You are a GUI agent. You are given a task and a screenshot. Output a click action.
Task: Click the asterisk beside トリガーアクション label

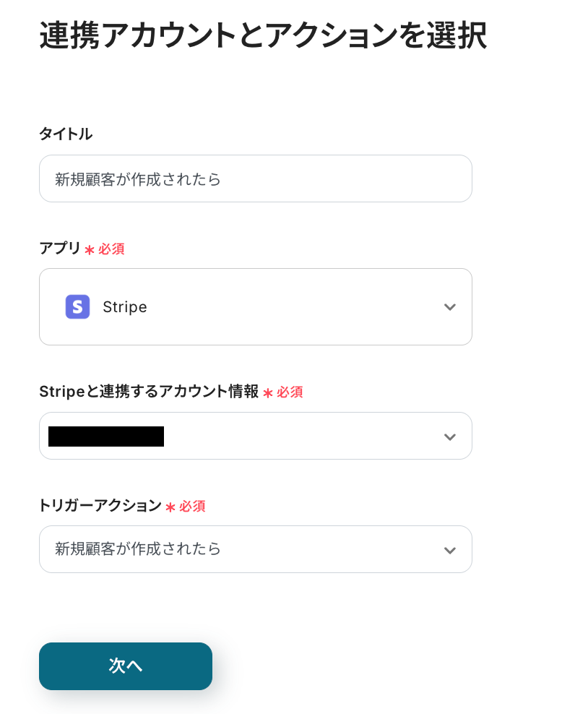tap(170, 507)
